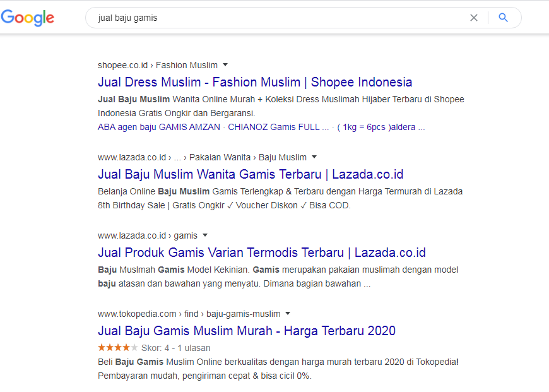Click the blue magnifier search icon
Viewport: 549px width, 392px height.
503,18
